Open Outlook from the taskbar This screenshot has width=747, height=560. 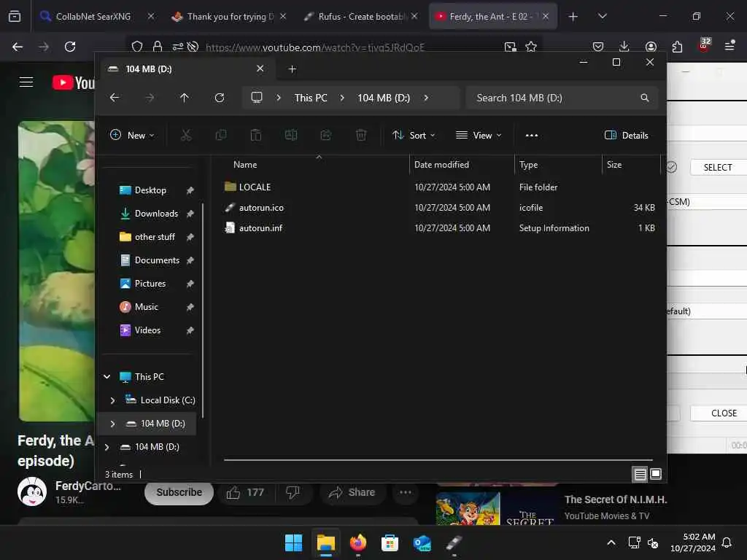[x=422, y=542]
